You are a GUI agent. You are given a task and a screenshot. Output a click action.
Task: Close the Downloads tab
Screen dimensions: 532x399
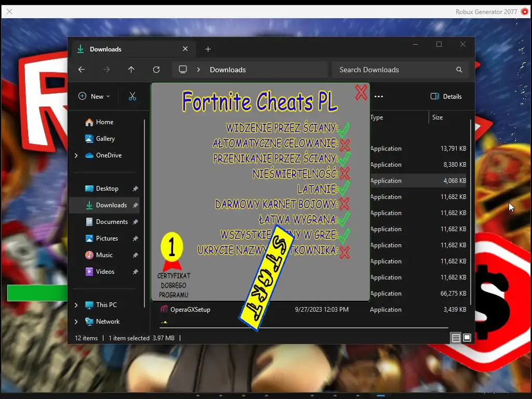pyautogui.click(x=185, y=49)
